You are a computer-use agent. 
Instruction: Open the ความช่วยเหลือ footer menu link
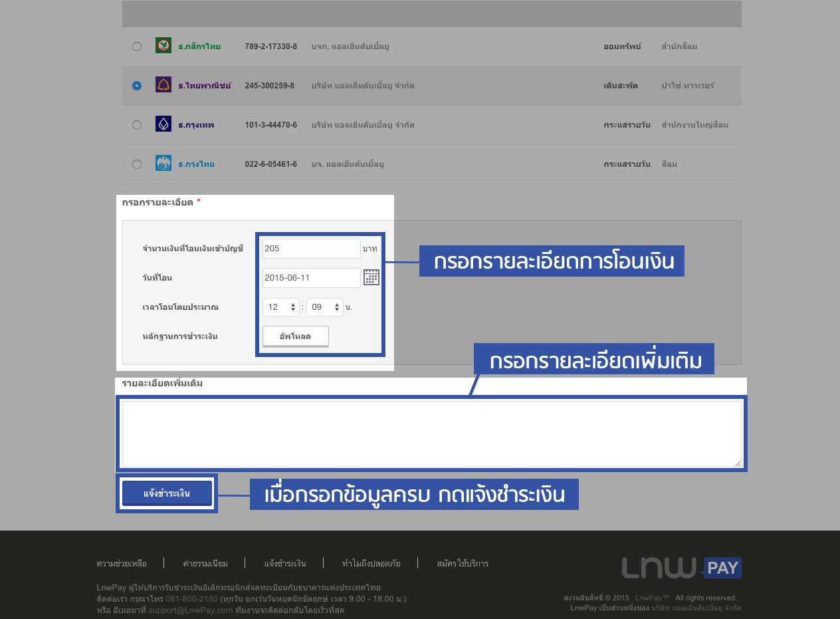(122, 563)
